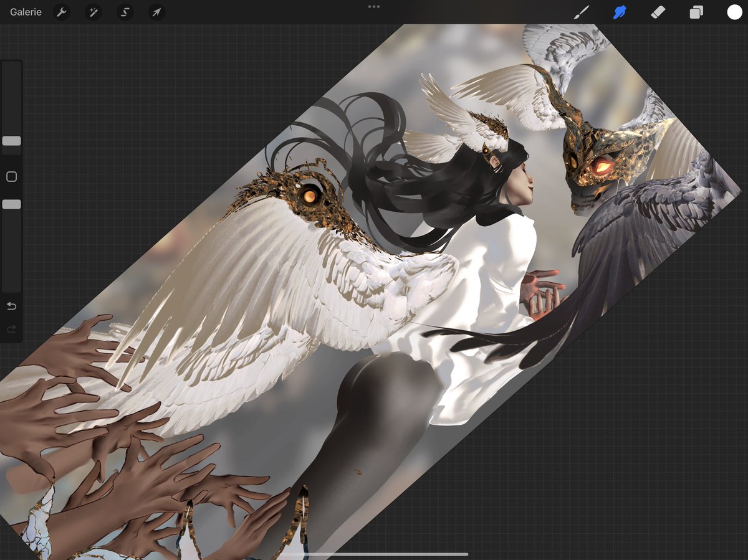
Task: Select the Eraser tool
Action: pyautogui.click(x=658, y=12)
